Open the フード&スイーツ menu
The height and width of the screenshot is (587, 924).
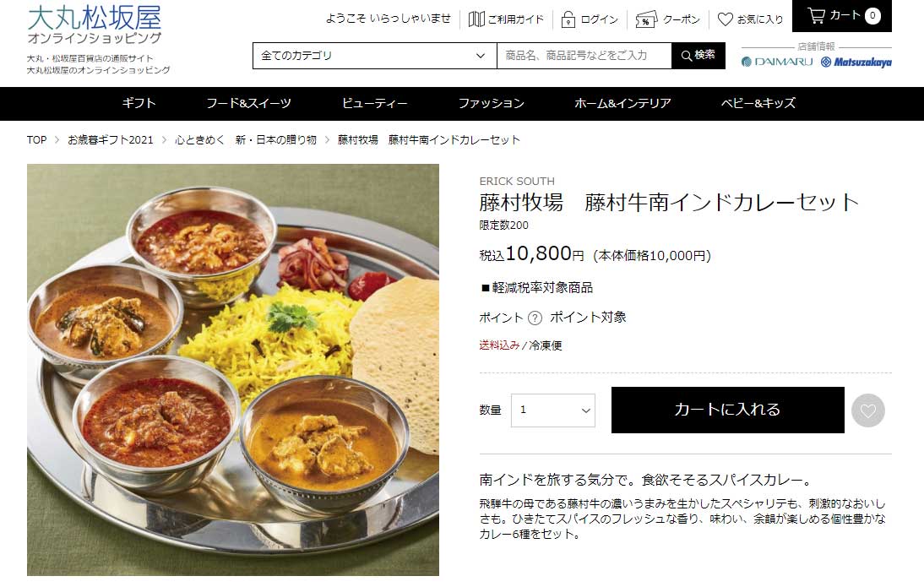click(248, 103)
